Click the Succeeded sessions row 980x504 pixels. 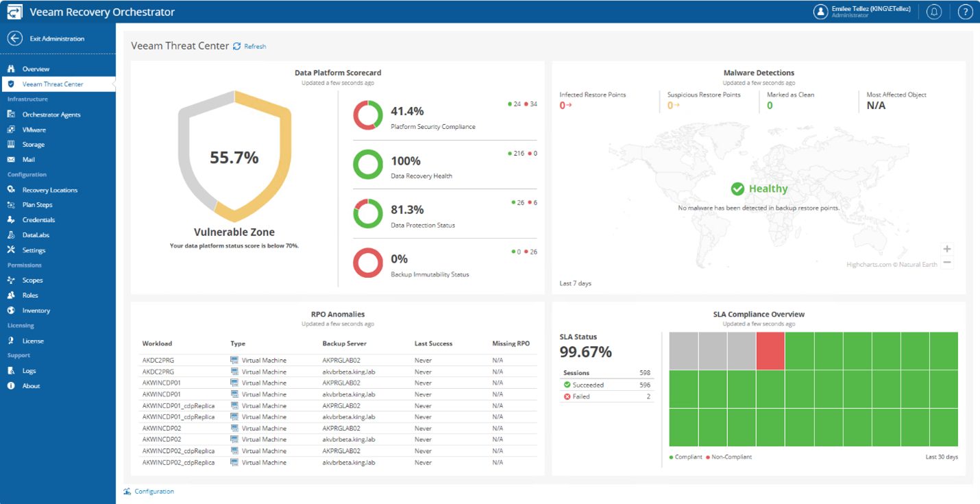[607, 385]
